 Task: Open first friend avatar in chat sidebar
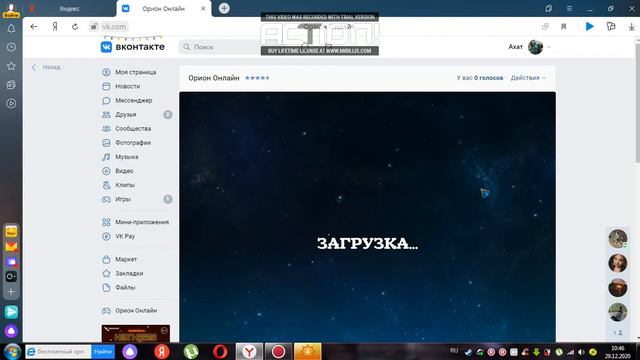(618, 239)
